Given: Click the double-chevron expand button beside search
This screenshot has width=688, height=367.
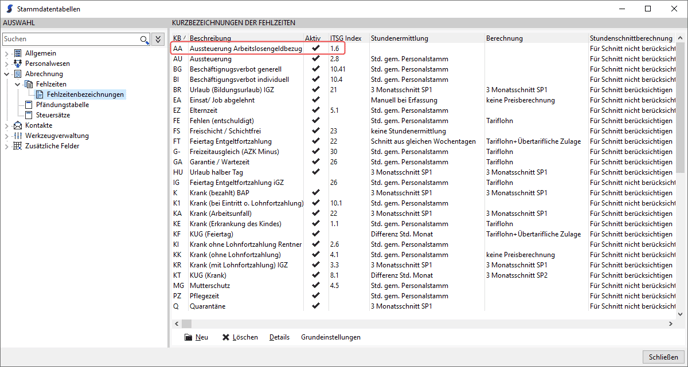Looking at the screenshot, I should 158,39.
